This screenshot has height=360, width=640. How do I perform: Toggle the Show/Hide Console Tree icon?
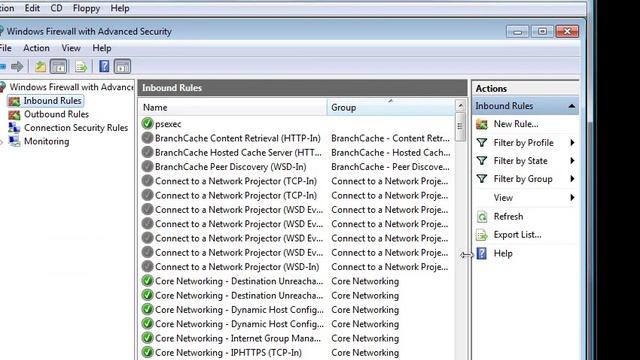(x=58, y=67)
